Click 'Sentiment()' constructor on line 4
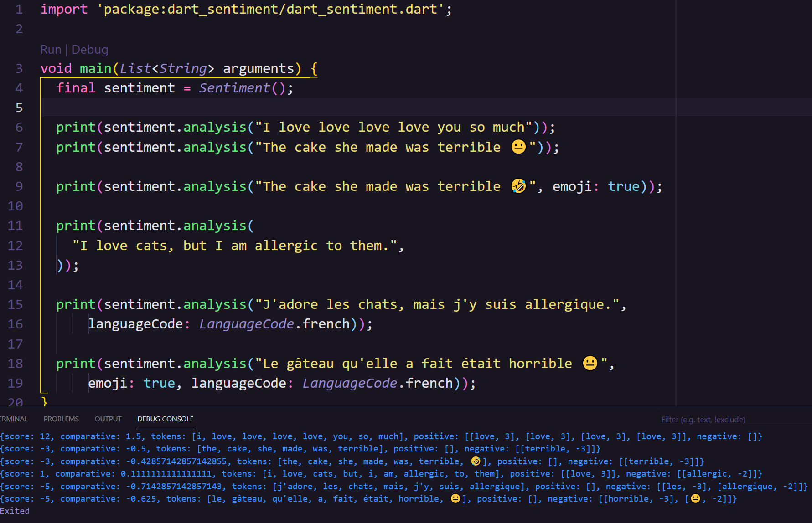The width and height of the screenshot is (812, 523). point(242,88)
